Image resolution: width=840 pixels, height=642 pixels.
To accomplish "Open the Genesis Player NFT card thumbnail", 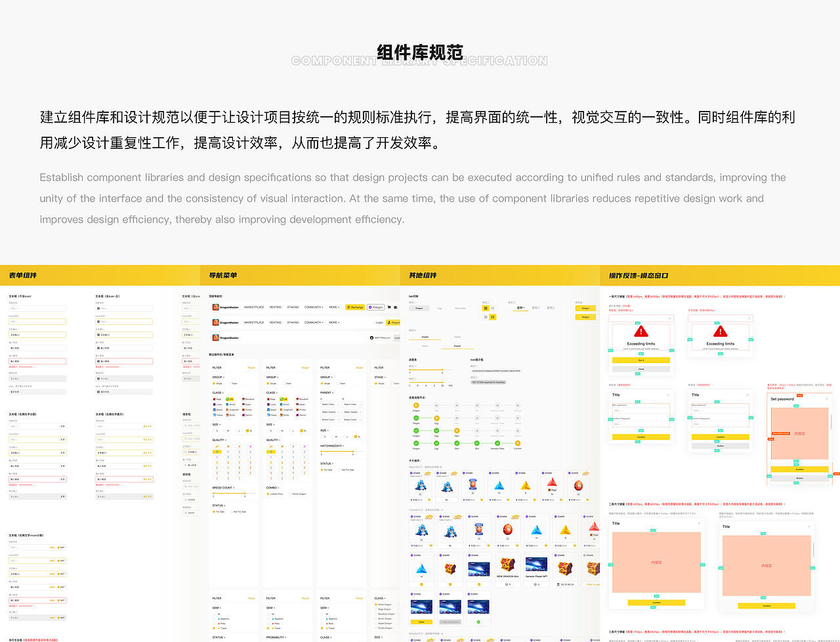I will [x=537, y=565].
